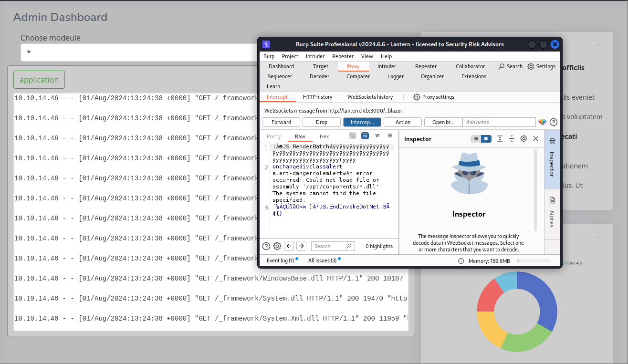Open three-dots menu on chart card
628x364 pixels.
599,238
